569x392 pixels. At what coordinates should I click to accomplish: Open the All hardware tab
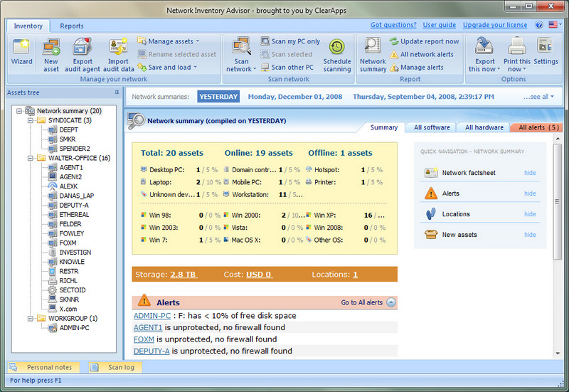[x=484, y=127]
